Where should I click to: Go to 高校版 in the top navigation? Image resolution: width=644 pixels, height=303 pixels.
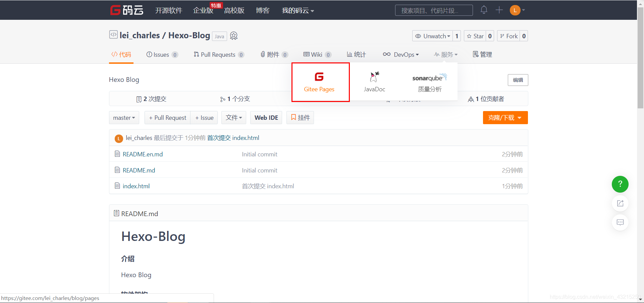[234, 10]
